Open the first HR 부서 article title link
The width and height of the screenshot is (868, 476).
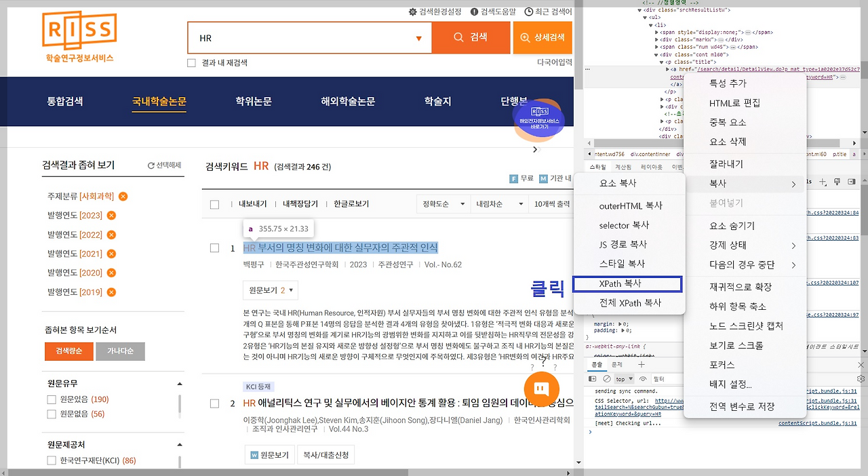(340, 248)
